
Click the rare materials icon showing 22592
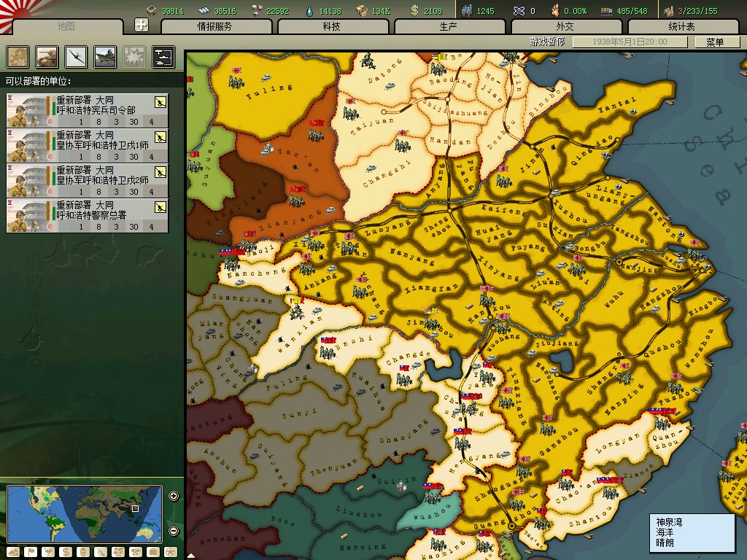(x=257, y=10)
